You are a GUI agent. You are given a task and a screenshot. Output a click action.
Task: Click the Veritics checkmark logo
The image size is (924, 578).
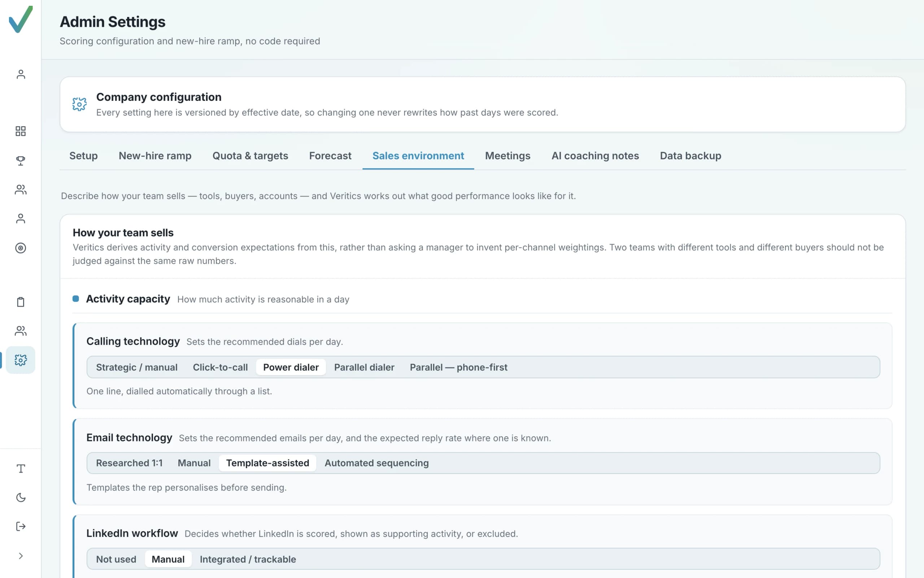click(x=21, y=20)
